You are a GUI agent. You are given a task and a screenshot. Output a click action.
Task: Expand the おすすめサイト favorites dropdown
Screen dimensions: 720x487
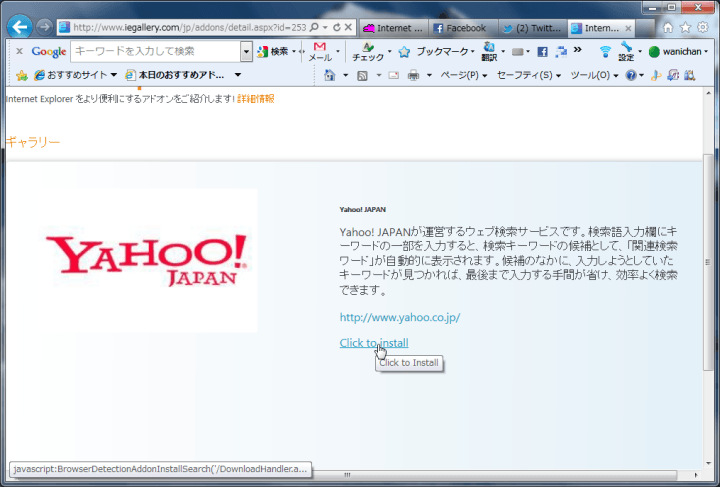pos(114,75)
